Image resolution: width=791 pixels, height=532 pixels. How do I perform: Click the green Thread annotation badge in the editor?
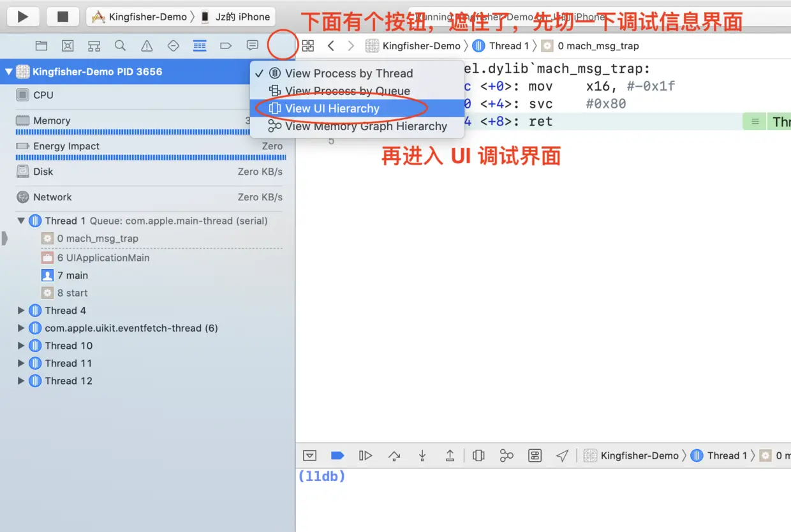[767, 121]
